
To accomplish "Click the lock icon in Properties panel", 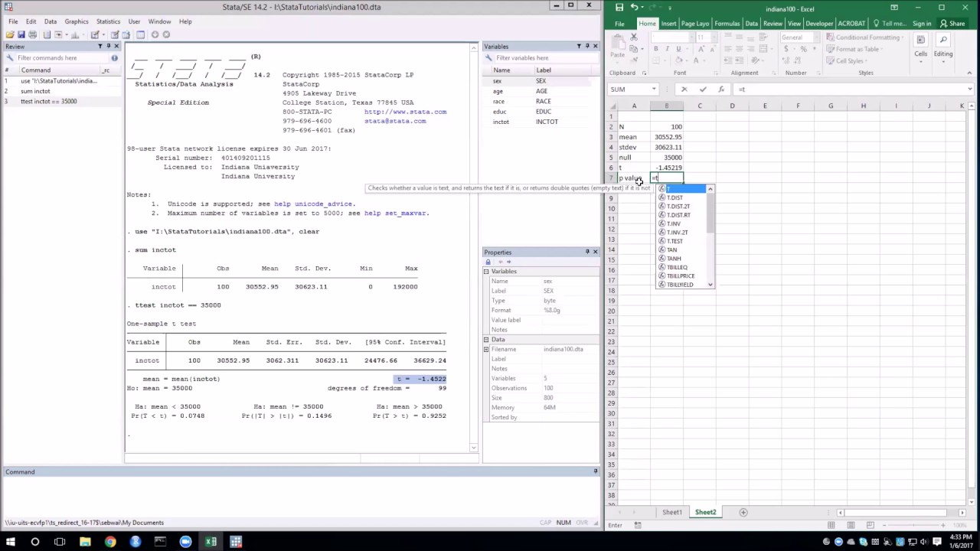I will coord(488,262).
